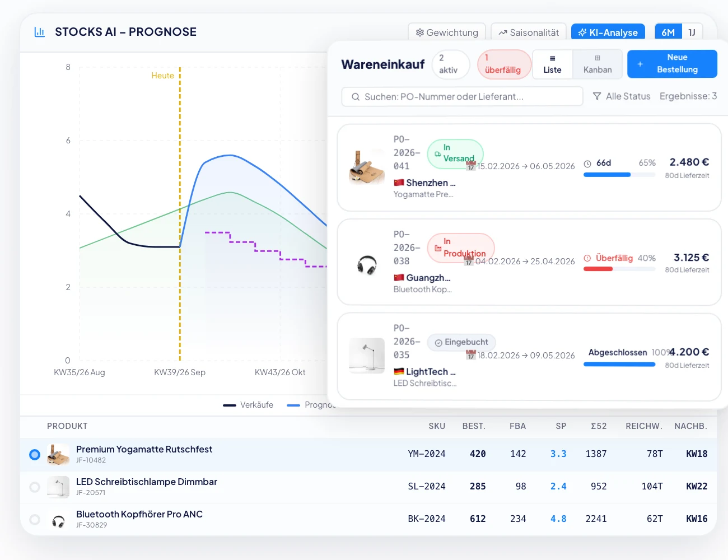Focus the PO-Nummer oder Lieferant search field
Viewport: 728px width, 560px height.
(462, 96)
